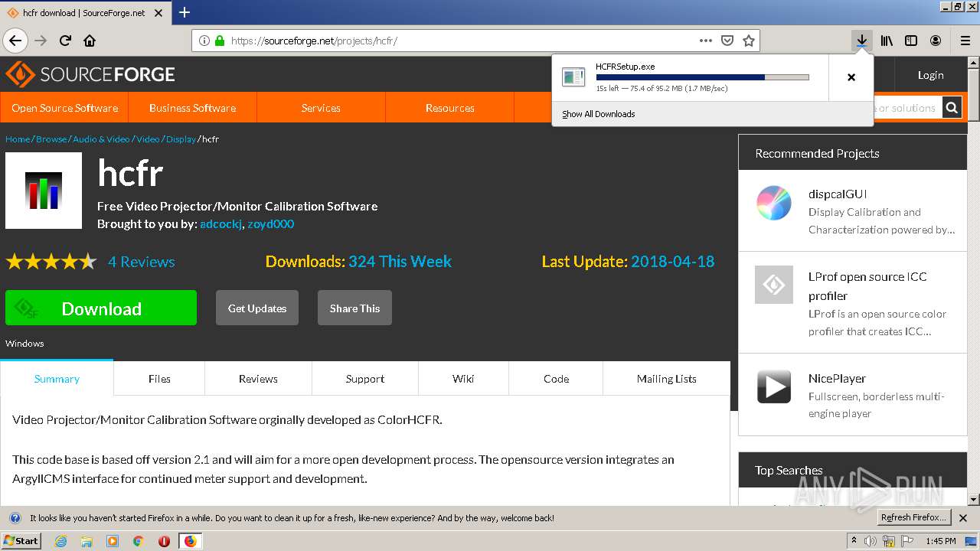Click the Get Updates button
The image size is (980, 551).
257,308
